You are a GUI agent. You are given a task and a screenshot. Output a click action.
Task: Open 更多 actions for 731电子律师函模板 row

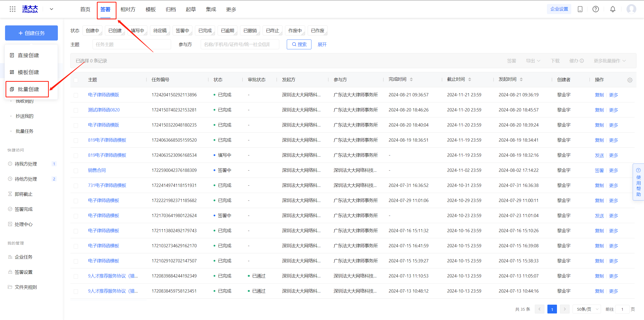tap(614, 185)
